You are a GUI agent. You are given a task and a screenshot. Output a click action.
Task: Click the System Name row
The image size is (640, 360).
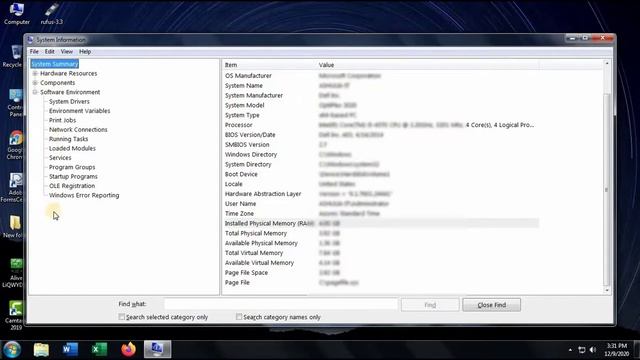pos(381,86)
